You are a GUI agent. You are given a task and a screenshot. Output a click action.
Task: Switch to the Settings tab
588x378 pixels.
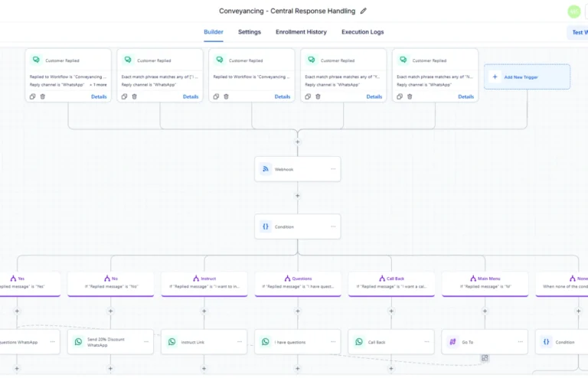coord(249,32)
